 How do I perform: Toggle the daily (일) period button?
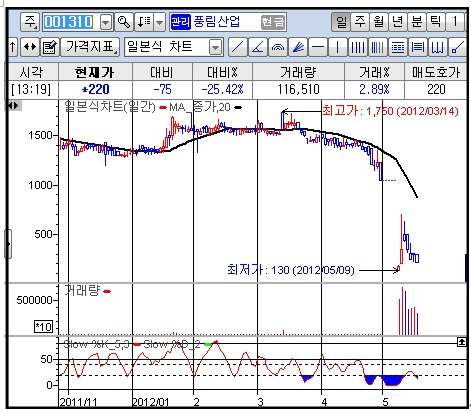pos(341,22)
